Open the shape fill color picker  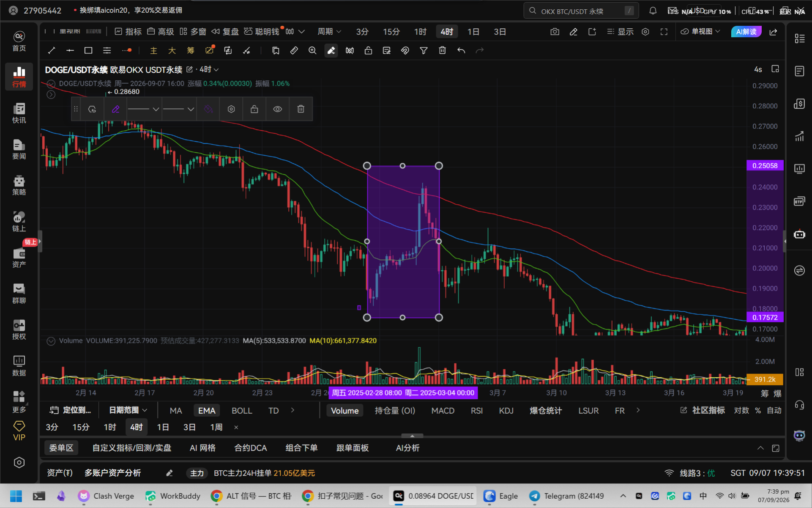(208, 109)
